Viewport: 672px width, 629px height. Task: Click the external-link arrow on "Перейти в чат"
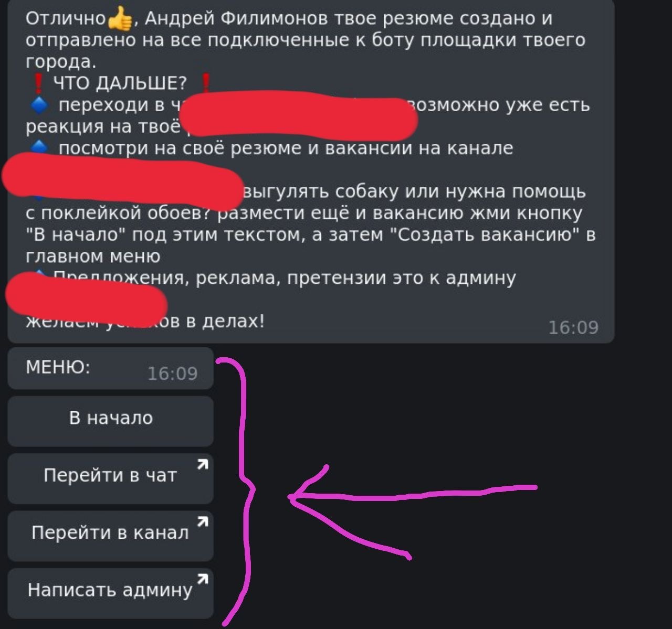tap(202, 464)
